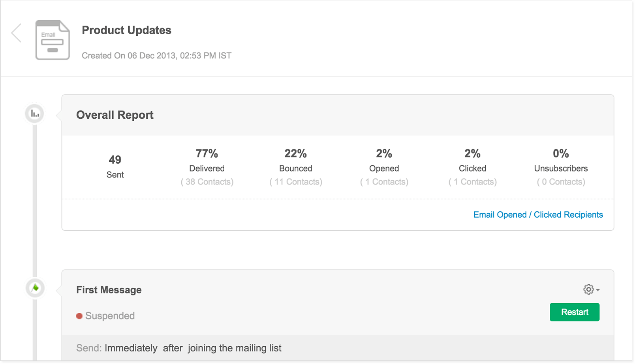Click the 38 Contacts delivered count
Viewport: 635px width, 364px height.
click(207, 182)
